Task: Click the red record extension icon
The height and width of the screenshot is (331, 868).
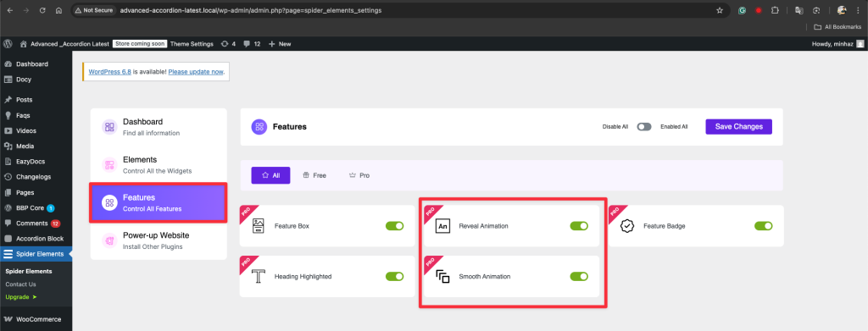Action: click(759, 10)
